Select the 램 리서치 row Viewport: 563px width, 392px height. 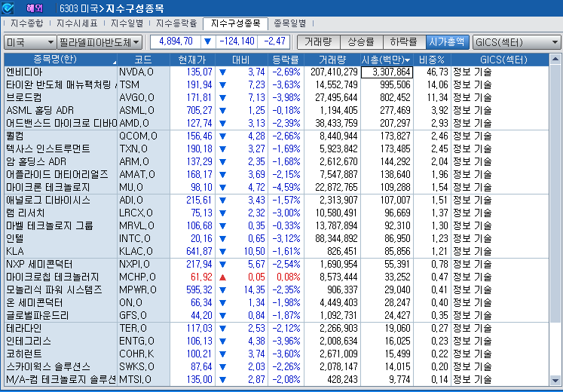click(277, 213)
